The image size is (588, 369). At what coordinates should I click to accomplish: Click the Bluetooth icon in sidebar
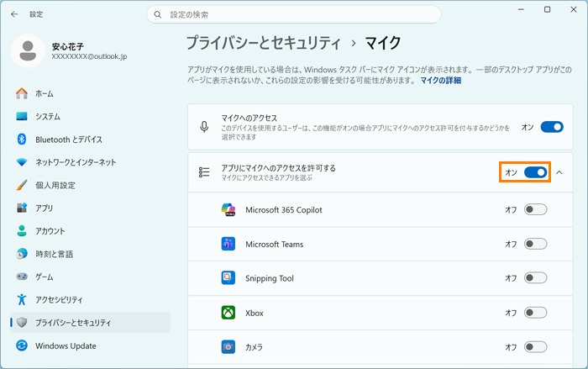[22, 140]
